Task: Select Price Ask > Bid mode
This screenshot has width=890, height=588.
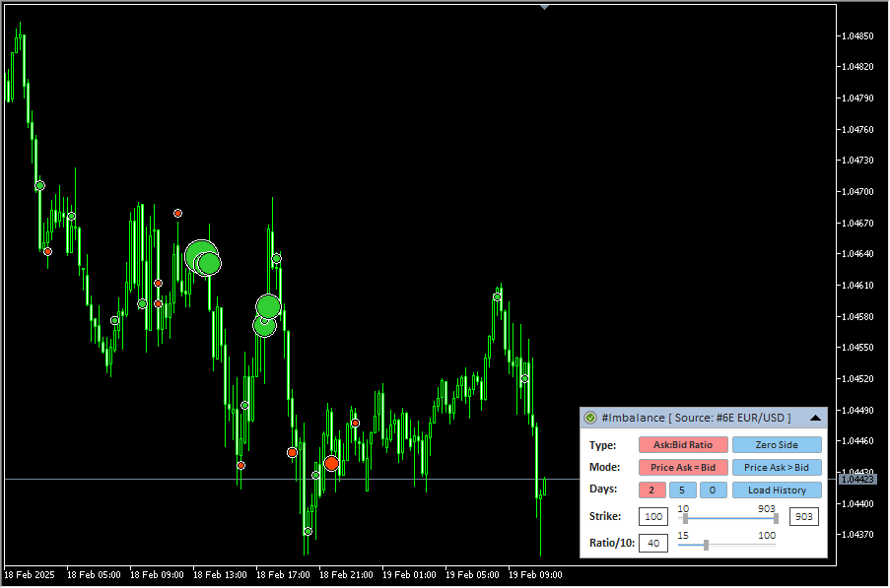Action: click(x=777, y=468)
